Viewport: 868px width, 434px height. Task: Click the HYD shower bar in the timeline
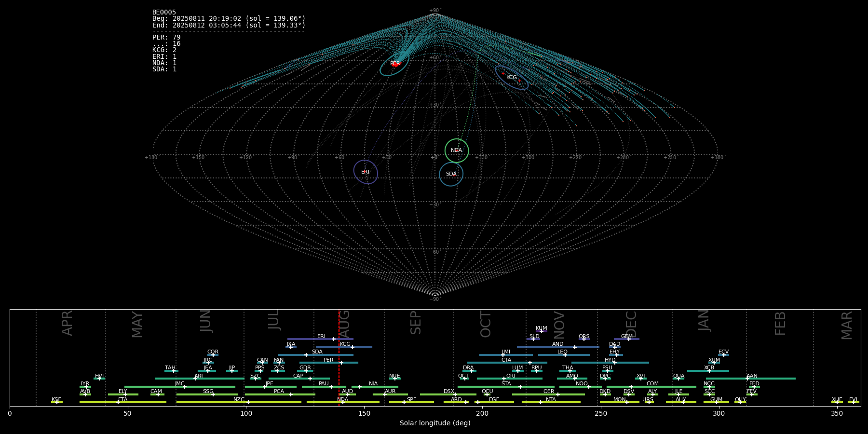610,363
